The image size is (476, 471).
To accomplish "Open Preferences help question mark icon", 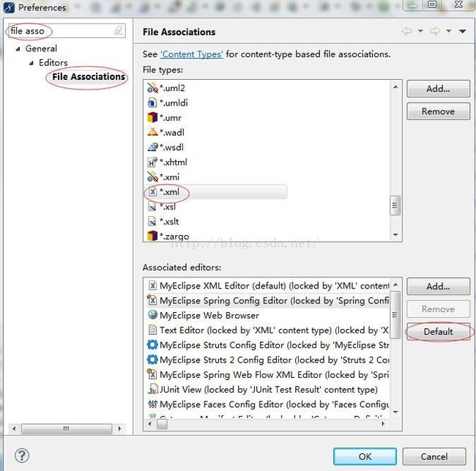I will point(22,456).
